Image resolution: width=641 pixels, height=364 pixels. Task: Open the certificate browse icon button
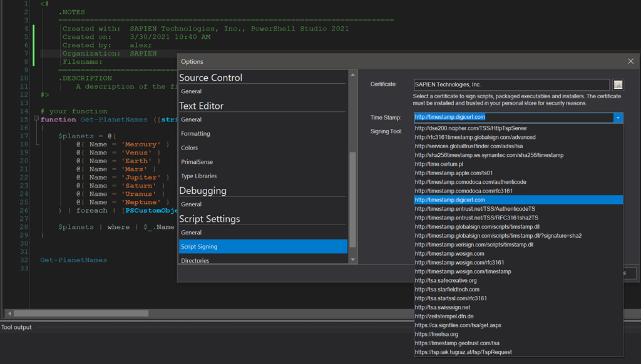click(x=618, y=84)
